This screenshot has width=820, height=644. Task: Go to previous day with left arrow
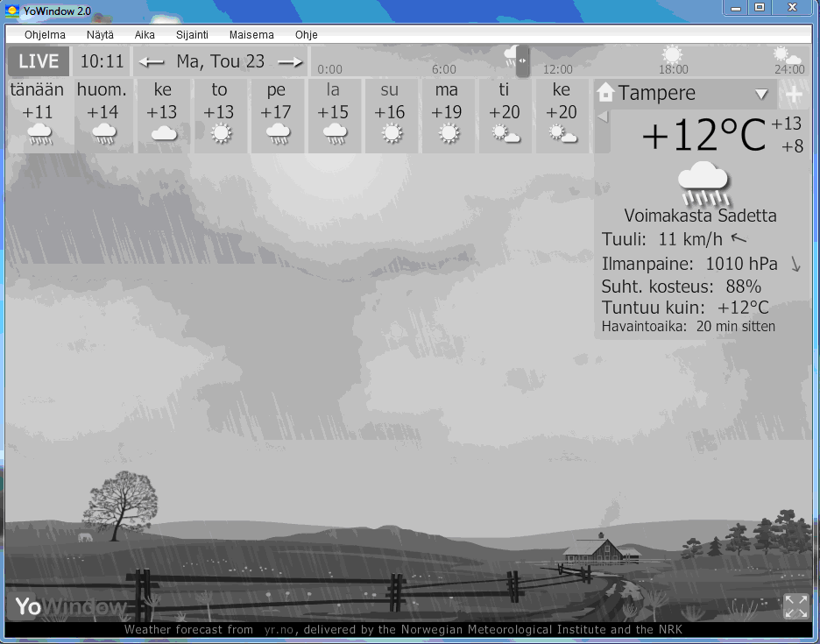click(152, 62)
